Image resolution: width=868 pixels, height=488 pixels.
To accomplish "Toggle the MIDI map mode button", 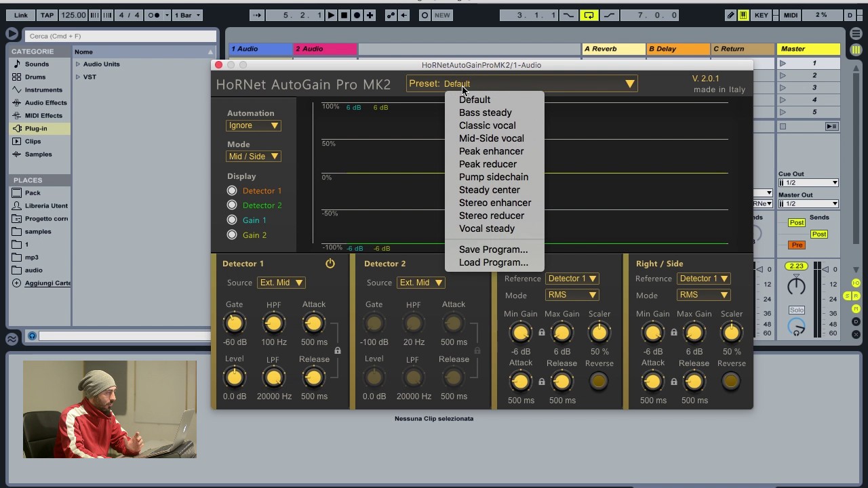I will pyautogui.click(x=791, y=15).
